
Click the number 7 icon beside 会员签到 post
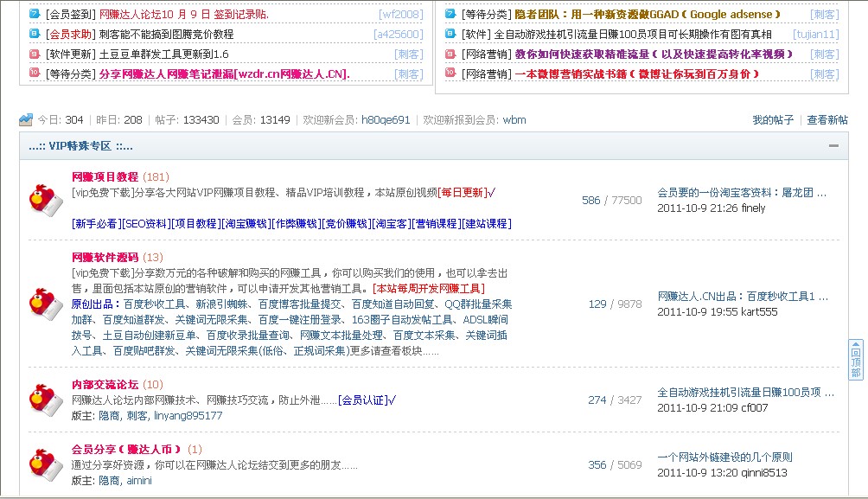point(35,14)
